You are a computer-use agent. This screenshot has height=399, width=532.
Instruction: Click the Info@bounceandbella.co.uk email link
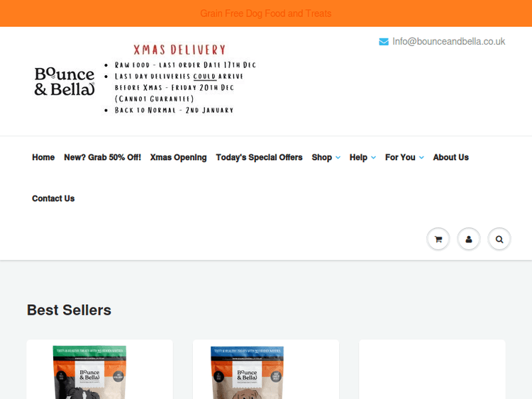(448, 42)
